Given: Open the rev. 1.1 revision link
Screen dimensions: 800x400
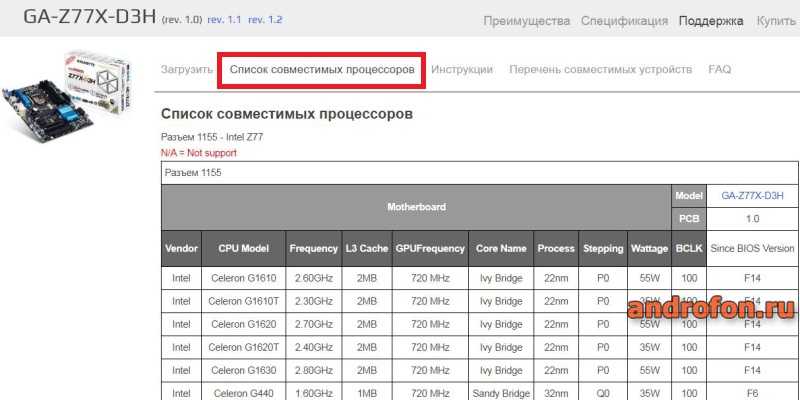Looking at the screenshot, I should click(x=224, y=20).
